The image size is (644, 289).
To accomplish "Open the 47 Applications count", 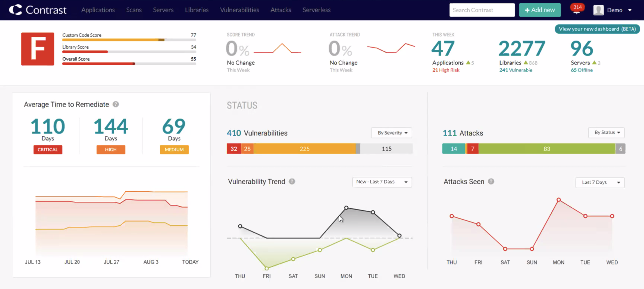I will (443, 49).
